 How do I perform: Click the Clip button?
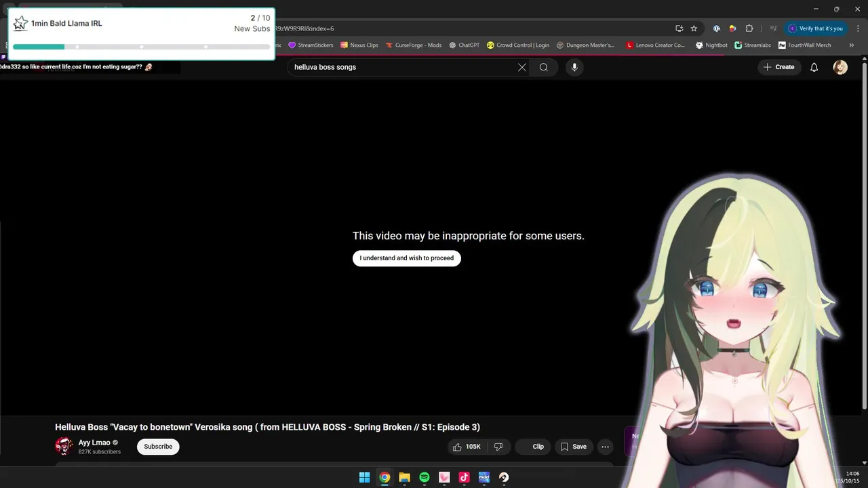(x=533, y=447)
